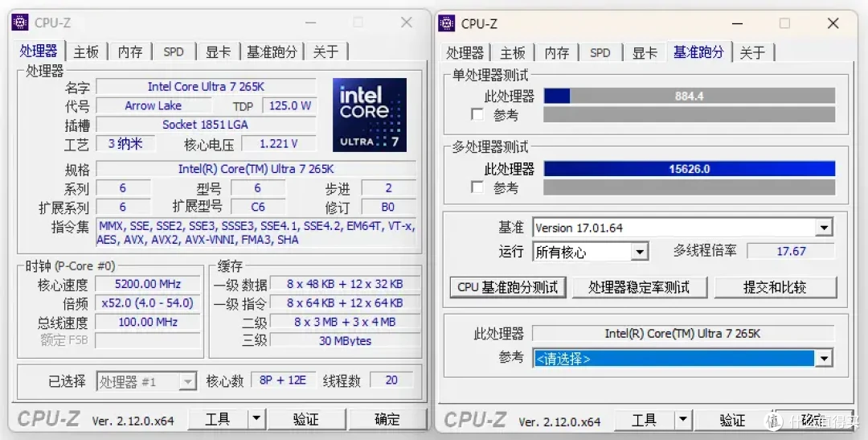Screen dimensions: 868x440
Task: Click CPU 基准跑分测试 button
Action: pos(508,288)
